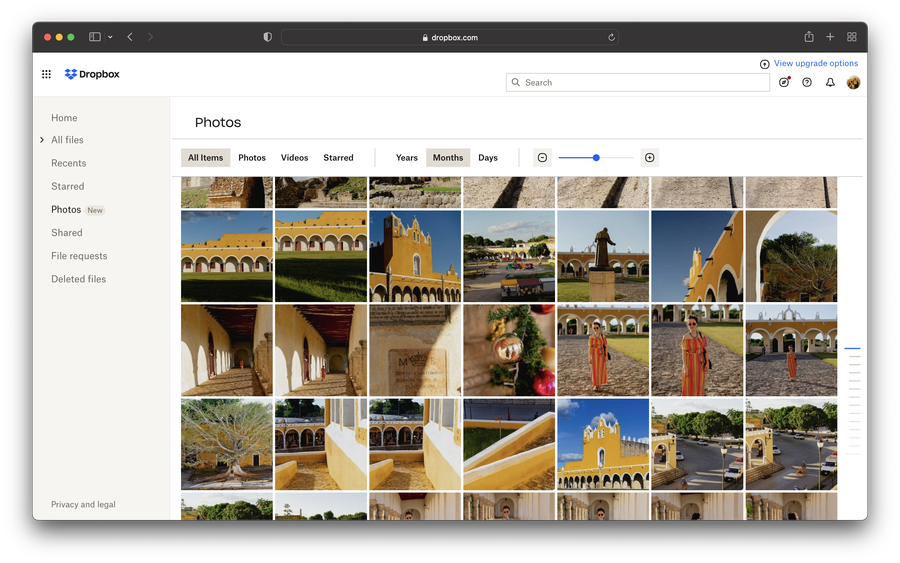Open the yellow church tower photo
900x563 pixels.
coord(415,256)
